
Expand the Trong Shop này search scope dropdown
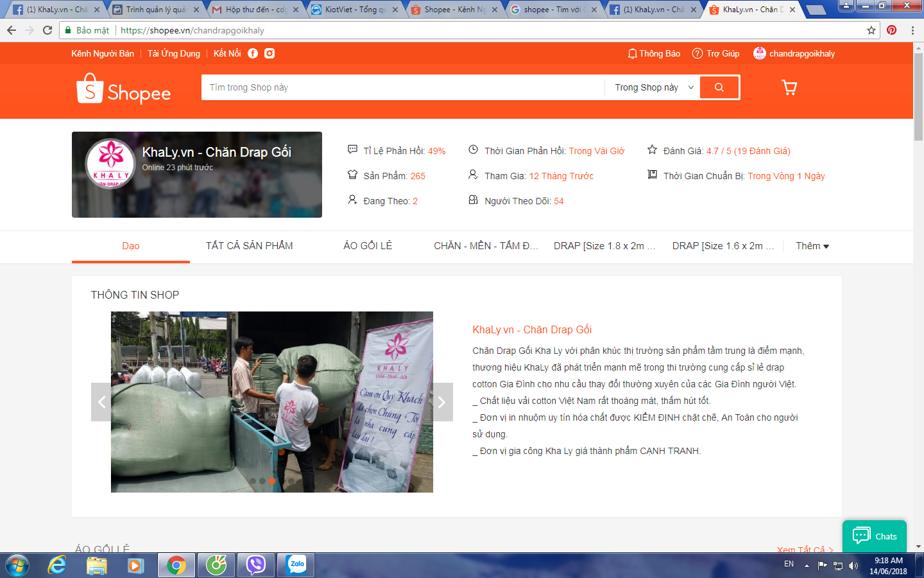click(x=654, y=87)
